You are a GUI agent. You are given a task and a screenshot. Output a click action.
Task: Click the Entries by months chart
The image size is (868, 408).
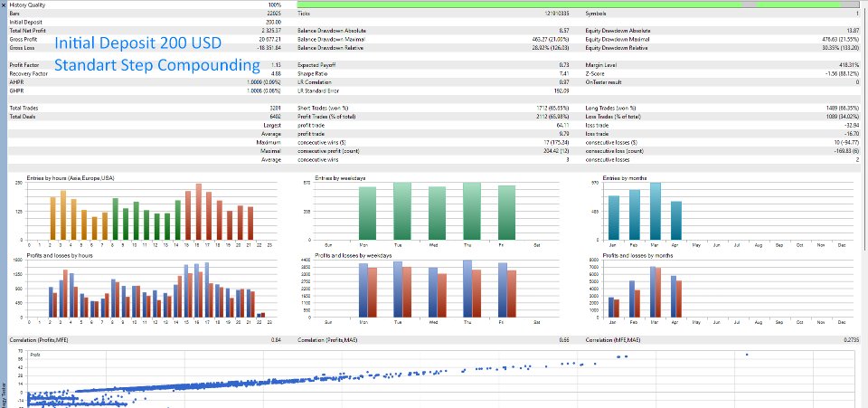click(x=723, y=211)
